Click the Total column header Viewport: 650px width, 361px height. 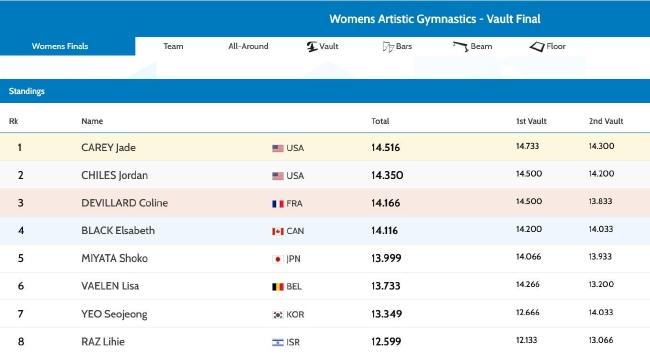(x=380, y=121)
